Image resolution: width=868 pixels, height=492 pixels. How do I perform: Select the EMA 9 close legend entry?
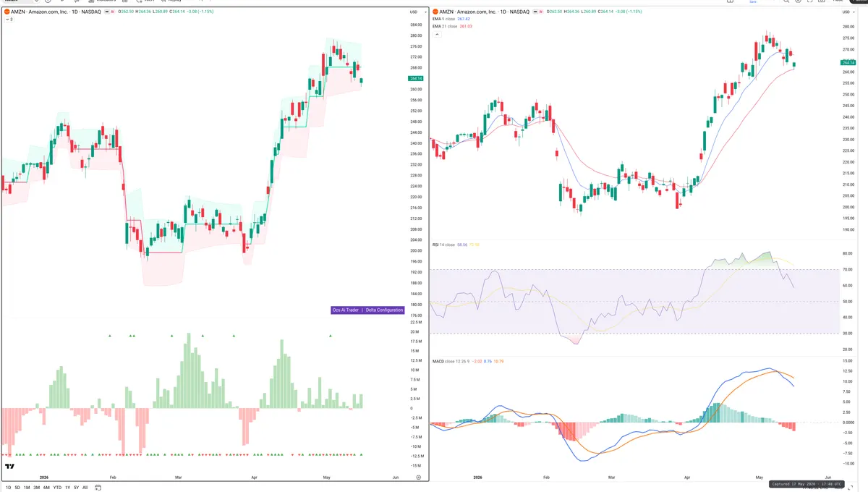[x=446, y=20]
